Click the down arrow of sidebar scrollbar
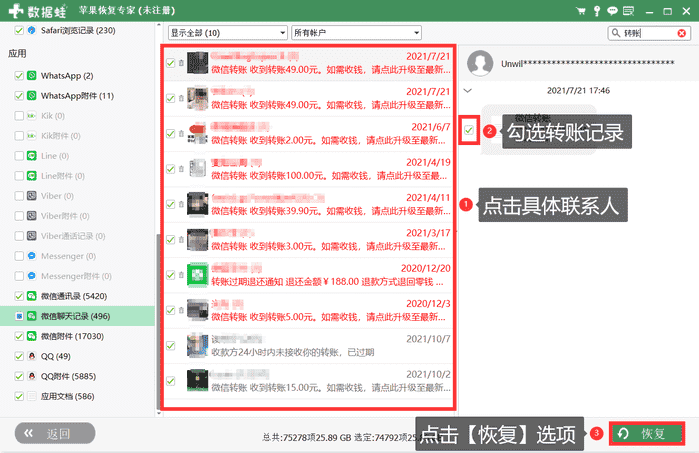The width and height of the screenshot is (699, 453). pos(159,413)
